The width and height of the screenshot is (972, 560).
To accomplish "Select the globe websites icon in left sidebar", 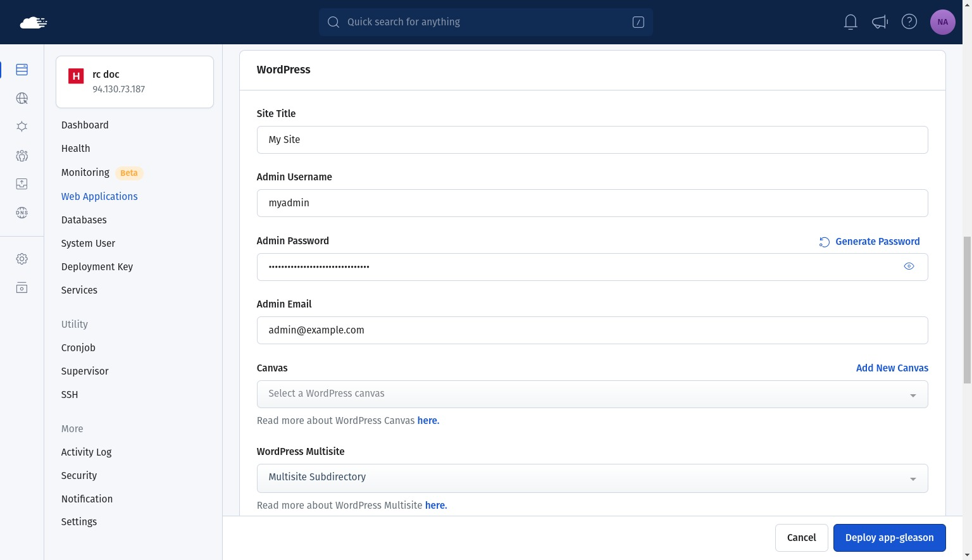I will coord(22,98).
